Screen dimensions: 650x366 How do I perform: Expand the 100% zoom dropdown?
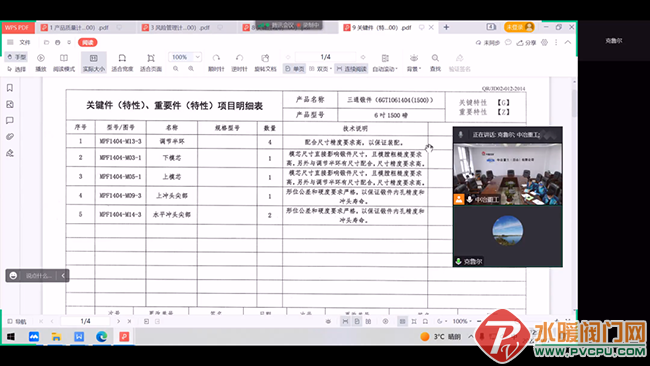[x=198, y=57]
